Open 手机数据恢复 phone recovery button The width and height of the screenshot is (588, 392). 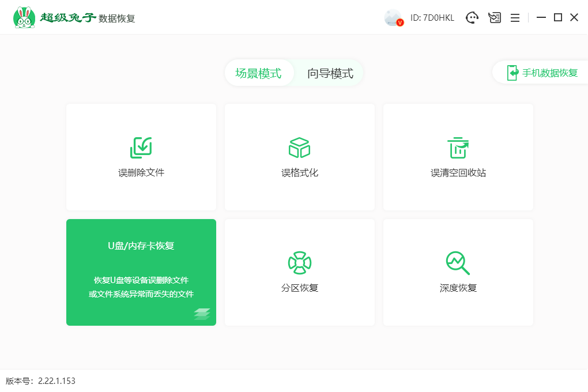(542, 73)
